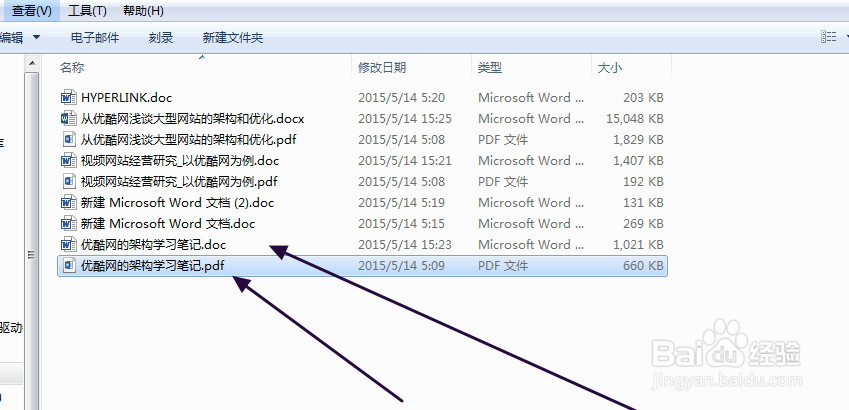Click the date 2015/5/14 15:21
Viewport: 849px width, 410px height.
click(404, 160)
